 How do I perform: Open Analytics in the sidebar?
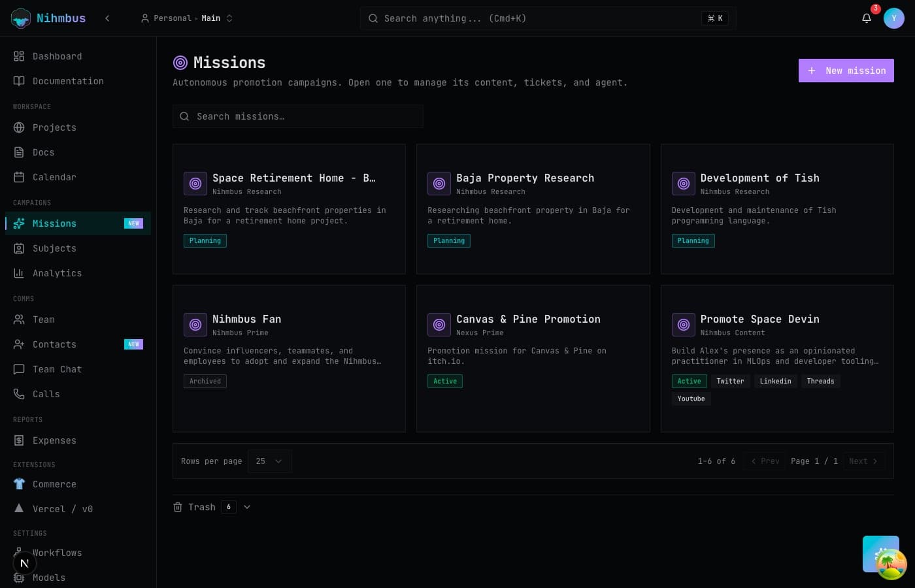pyautogui.click(x=78, y=273)
